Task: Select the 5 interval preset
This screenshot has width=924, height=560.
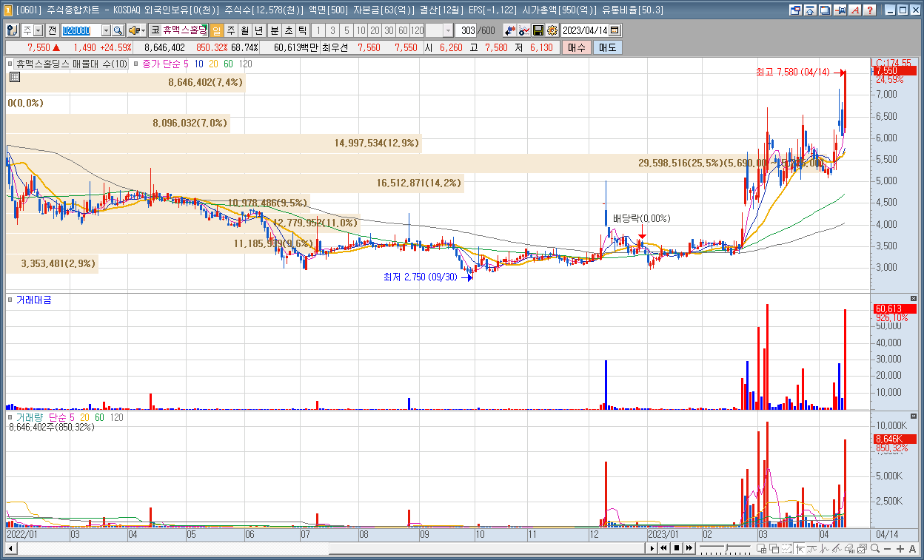Action: click(x=346, y=30)
